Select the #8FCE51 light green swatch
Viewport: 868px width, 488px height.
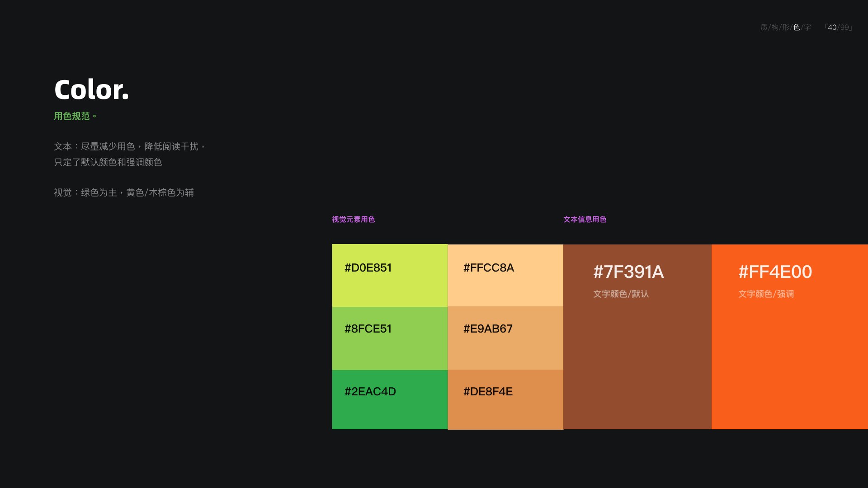pyautogui.click(x=390, y=338)
